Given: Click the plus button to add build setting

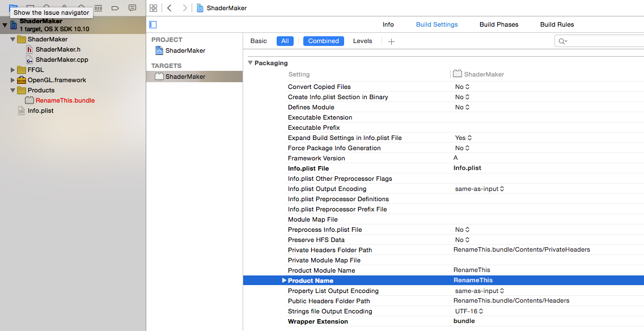Looking at the screenshot, I should pos(391,41).
